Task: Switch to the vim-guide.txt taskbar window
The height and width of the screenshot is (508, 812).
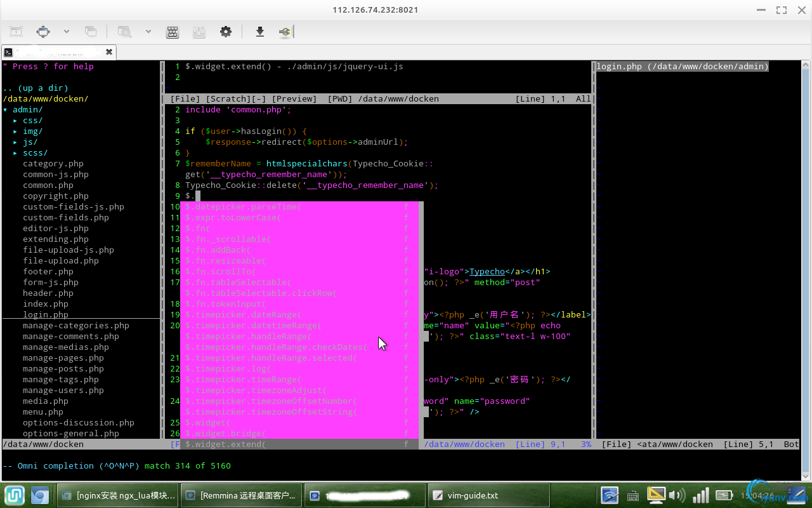Action: point(489,495)
